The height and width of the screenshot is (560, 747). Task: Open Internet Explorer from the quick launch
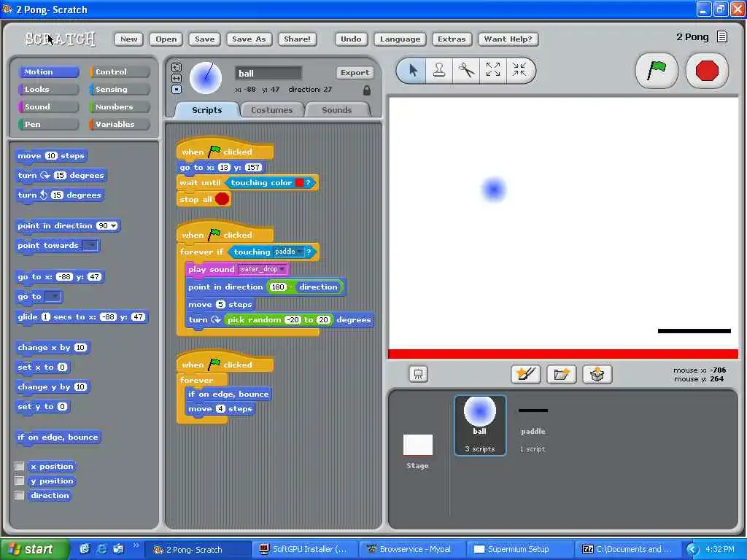[x=101, y=548]
